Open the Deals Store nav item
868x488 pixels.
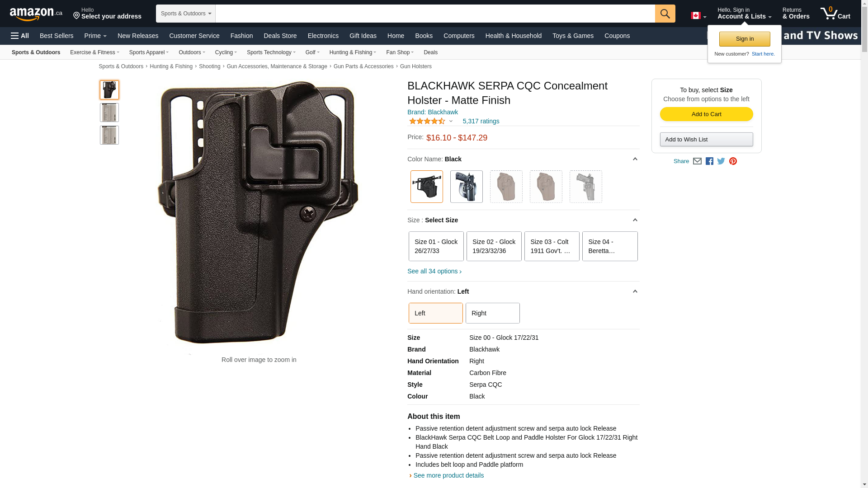click(280, 36)
